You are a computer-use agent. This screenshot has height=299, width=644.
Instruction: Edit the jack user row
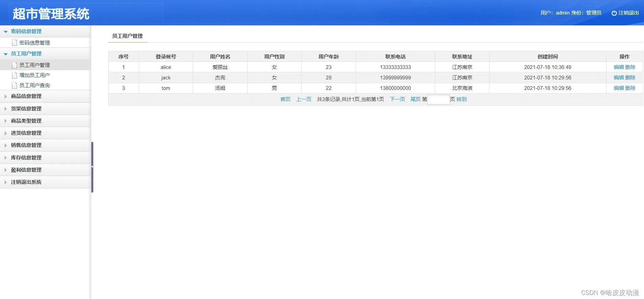click(619, 78)
